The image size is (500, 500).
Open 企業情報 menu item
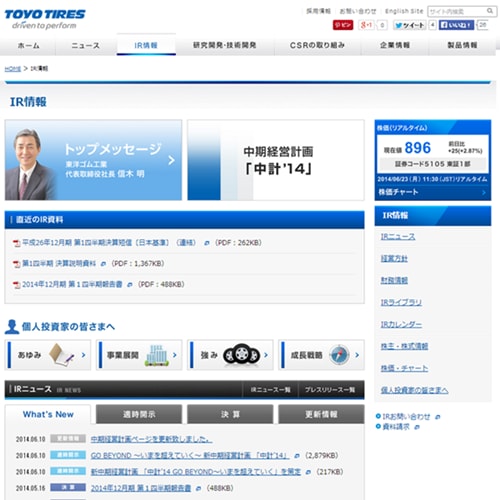[395, 45]
